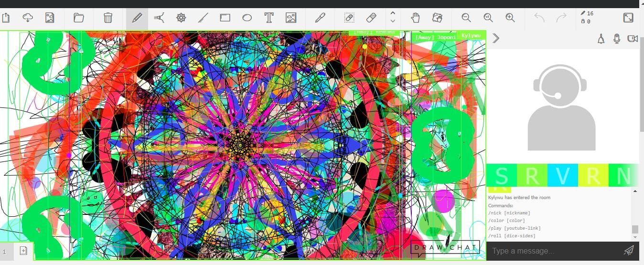
Task: Reset zoom with the x1 magnifier
Action: [x=488, y=18]
